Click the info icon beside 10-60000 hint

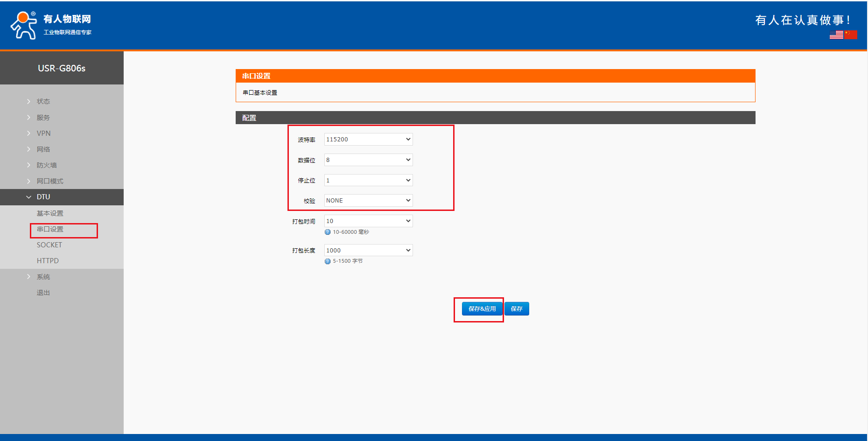(328, 232)
